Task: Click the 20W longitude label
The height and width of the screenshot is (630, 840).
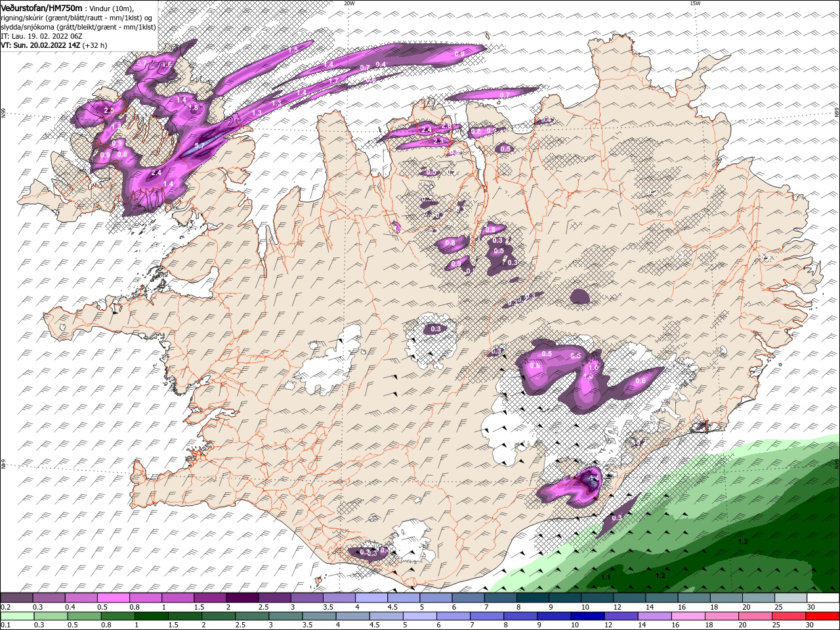Action: pos(349,3)
